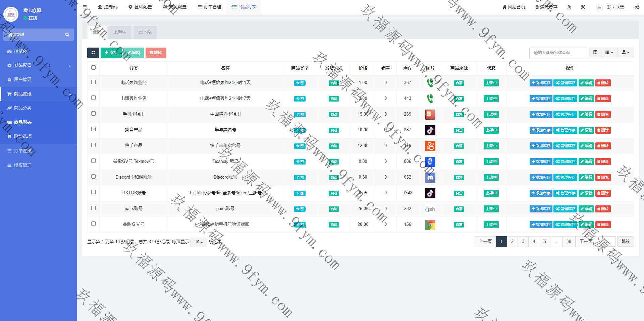
Task: Click the TikTok thumbnail in 抖音产品 row
Action: [x=430, y=130]
